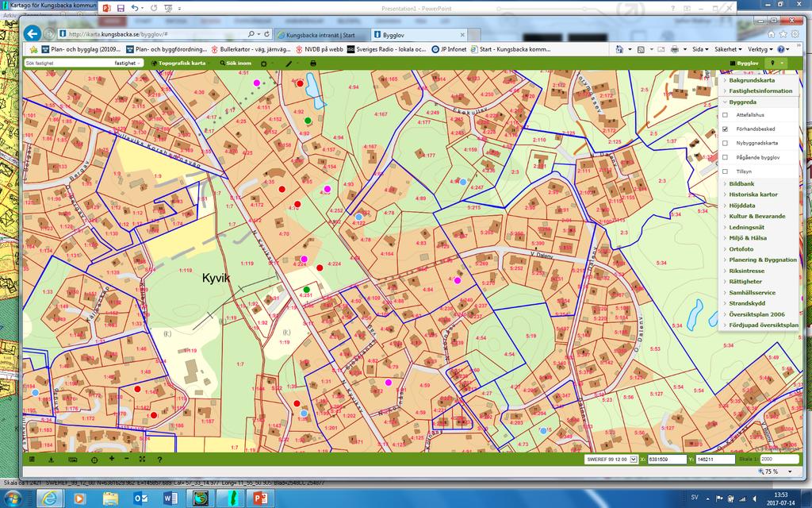812x508 pixels.
Task: Uncheck the Förhandsbesked layer
Action: coord(725,129)
